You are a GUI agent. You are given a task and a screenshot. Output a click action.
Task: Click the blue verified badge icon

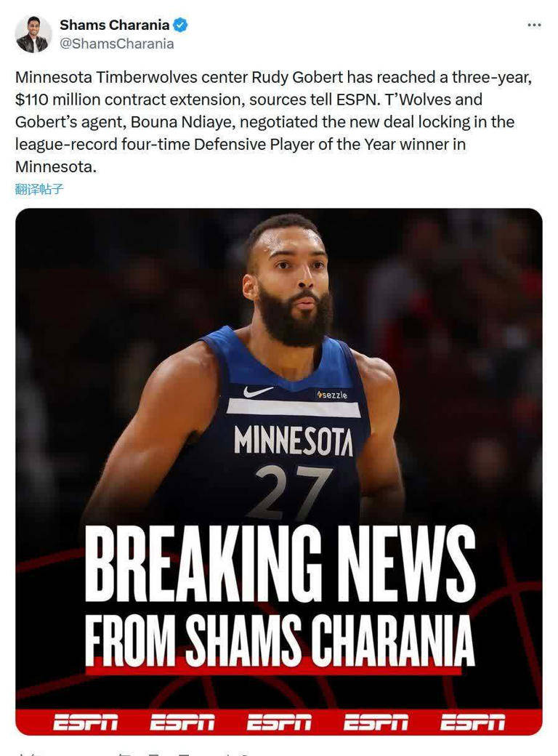[x=181, y=25]
